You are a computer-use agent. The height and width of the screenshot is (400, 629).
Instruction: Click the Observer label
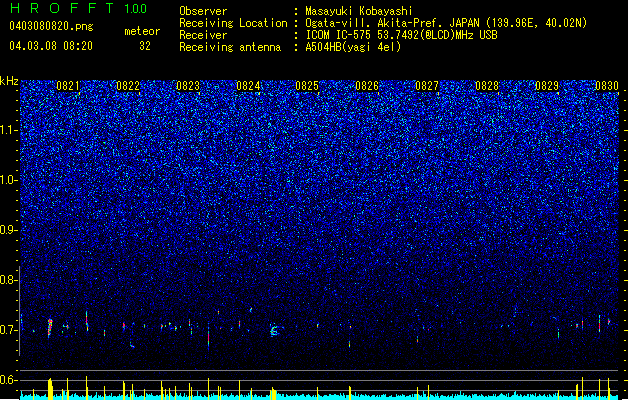pos(203,11)
